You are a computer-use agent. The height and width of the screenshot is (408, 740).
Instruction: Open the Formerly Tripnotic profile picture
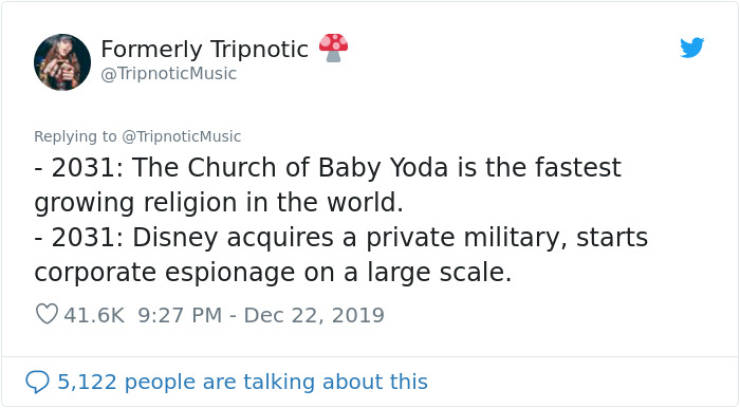click(x=63, y=62)
